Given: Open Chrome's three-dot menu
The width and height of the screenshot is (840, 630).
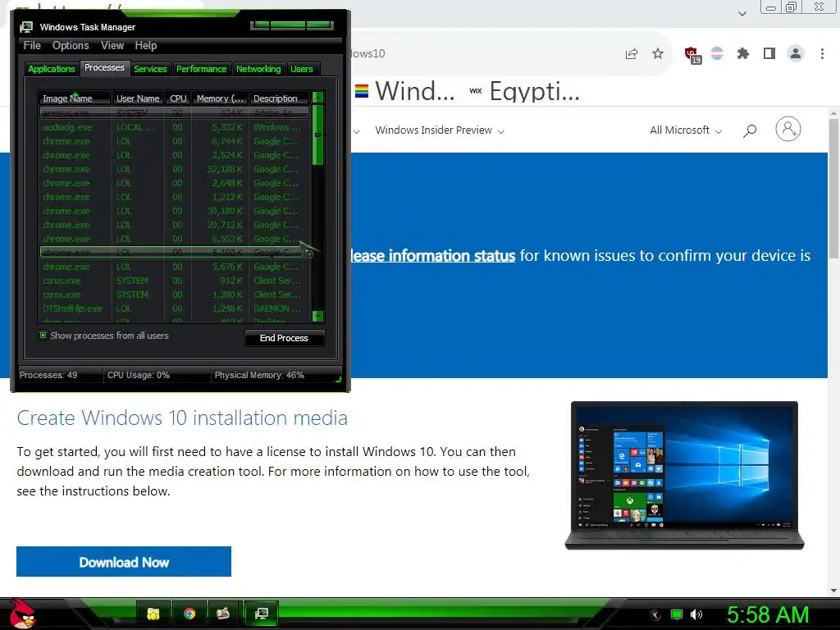Looking at the screenshot, I should (822, 53).
